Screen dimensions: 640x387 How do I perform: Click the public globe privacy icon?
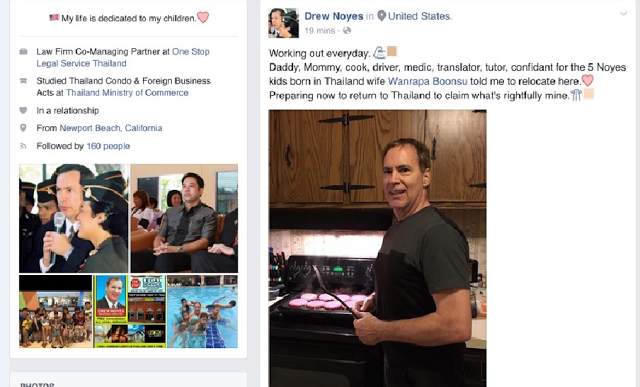click(347, 31)
